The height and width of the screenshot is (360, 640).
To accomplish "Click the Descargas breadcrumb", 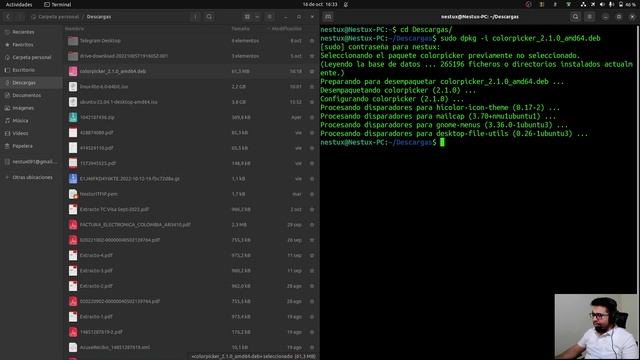I will tap(99, 17).
